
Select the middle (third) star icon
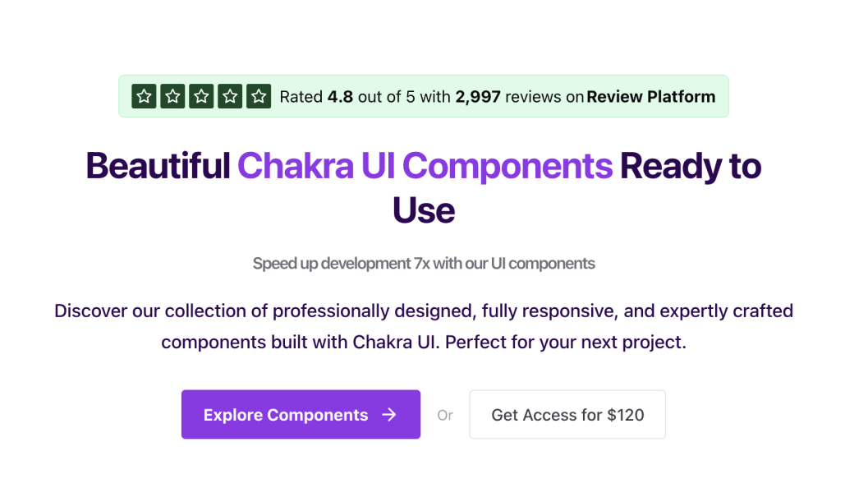202,96
